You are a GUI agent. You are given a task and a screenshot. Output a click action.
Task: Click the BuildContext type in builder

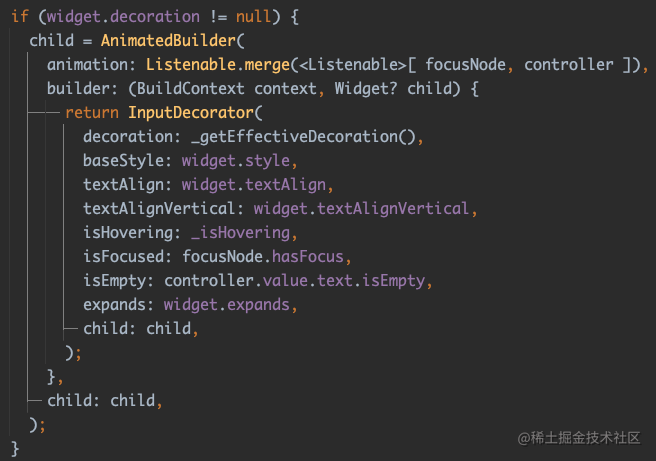click(191, 89)
